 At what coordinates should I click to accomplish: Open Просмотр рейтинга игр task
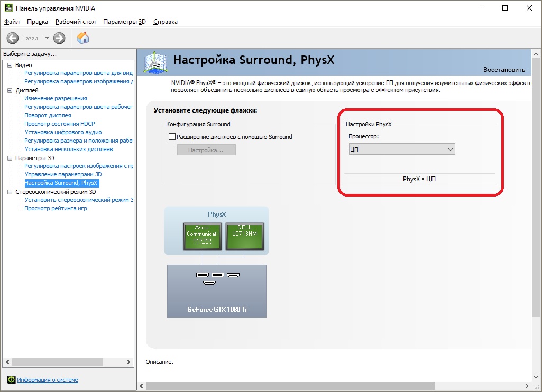pyautogui.click(x=56, y=208)
